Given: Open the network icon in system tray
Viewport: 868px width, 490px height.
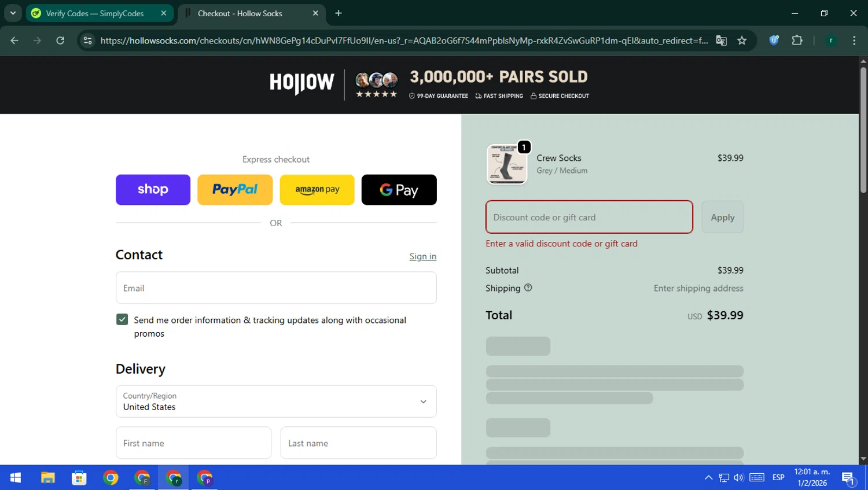Looking at the screenshot, I should (724, 478).
